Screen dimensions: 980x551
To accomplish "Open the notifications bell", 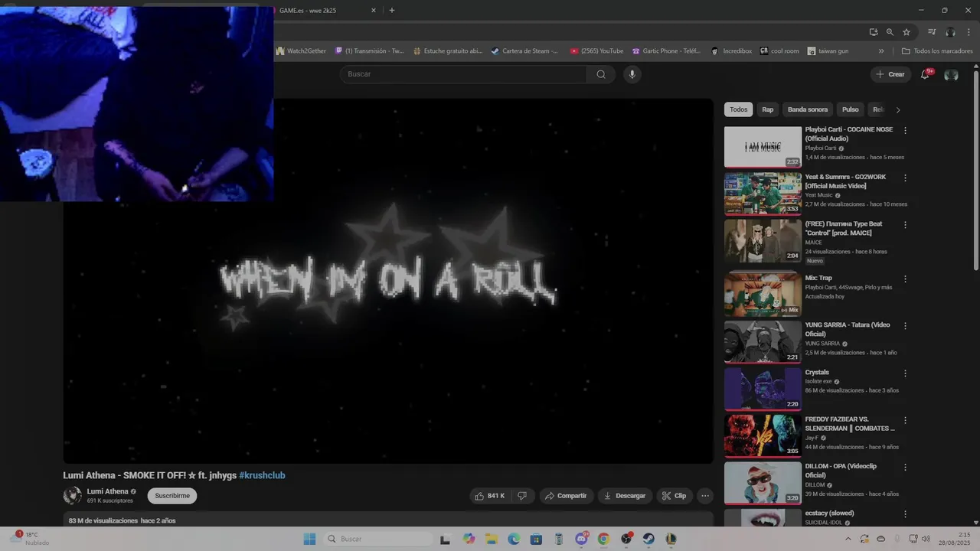I will pos(925,74).
